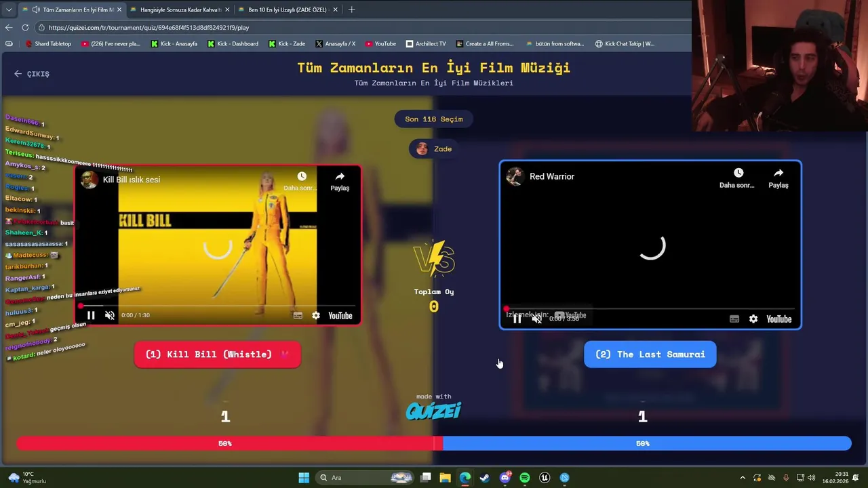
Task: Close the Tüm Zamanların tab
Action: tap(119, 9)
